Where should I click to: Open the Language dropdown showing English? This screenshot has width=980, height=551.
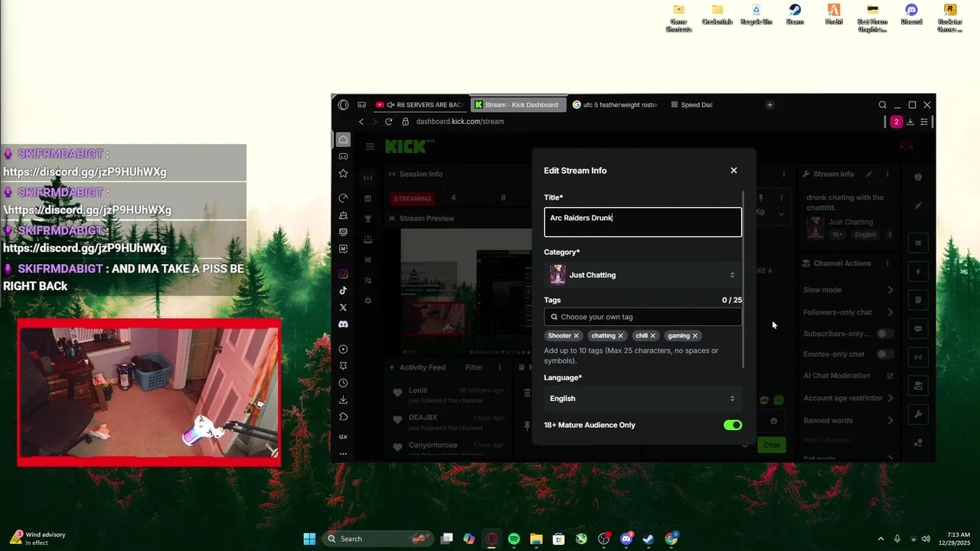[642, 399]
